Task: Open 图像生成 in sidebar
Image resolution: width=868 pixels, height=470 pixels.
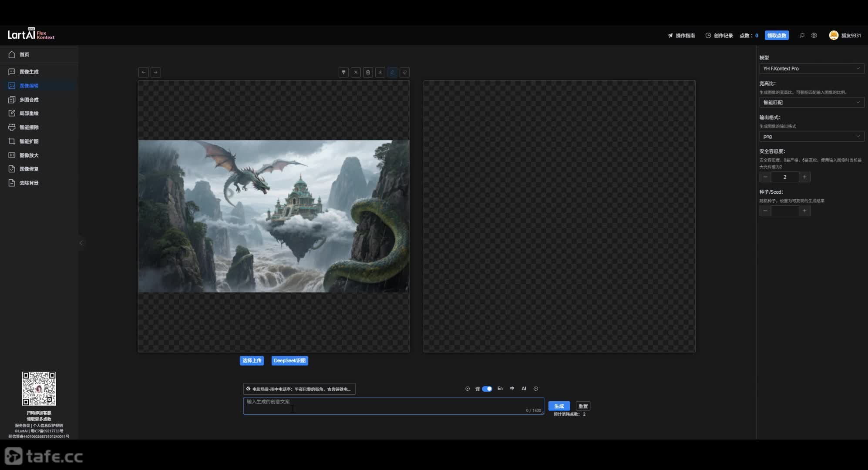Action: click(x=39, y=71)
